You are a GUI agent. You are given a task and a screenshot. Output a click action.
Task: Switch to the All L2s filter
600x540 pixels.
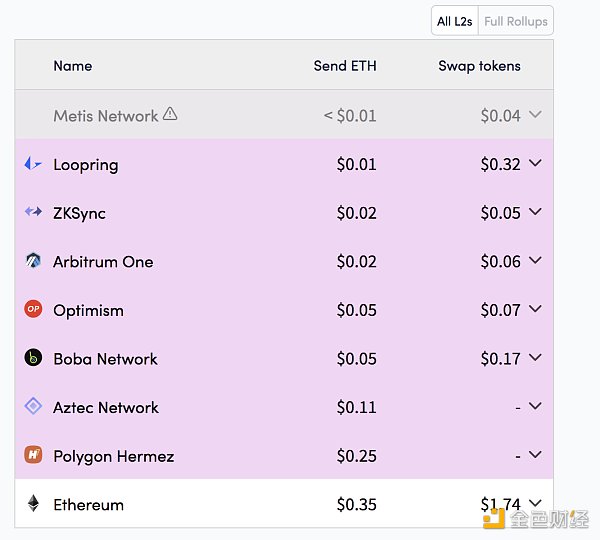click(454, 21)
